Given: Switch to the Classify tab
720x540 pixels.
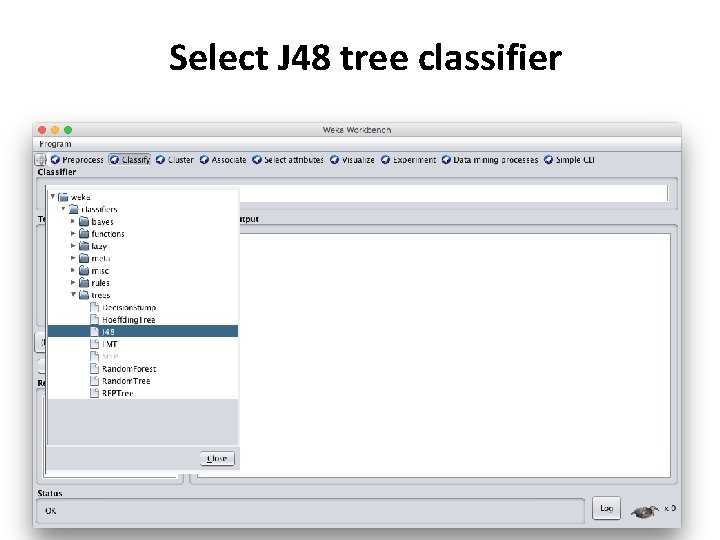Looking at the screenshot, I should pyautogui.click(x=130, y=160).
